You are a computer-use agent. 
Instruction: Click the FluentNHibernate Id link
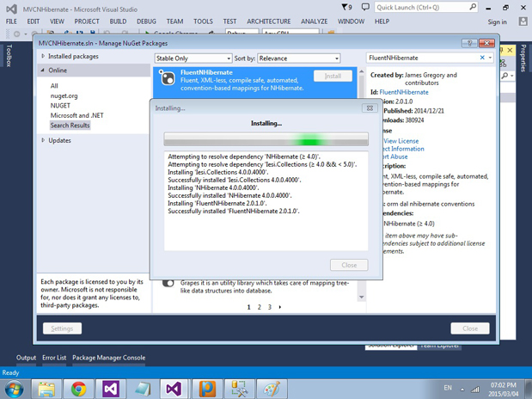[404, 92]
